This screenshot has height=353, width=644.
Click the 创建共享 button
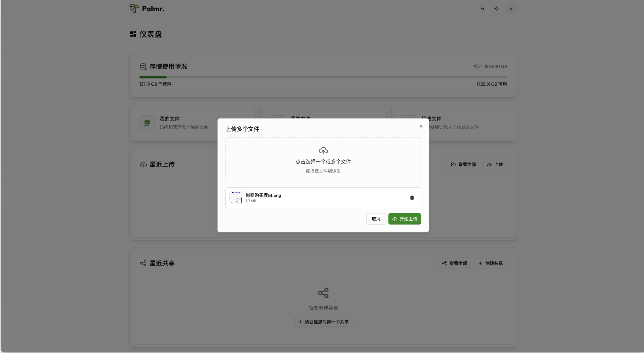pyautogui.click(x=490, y=263)
